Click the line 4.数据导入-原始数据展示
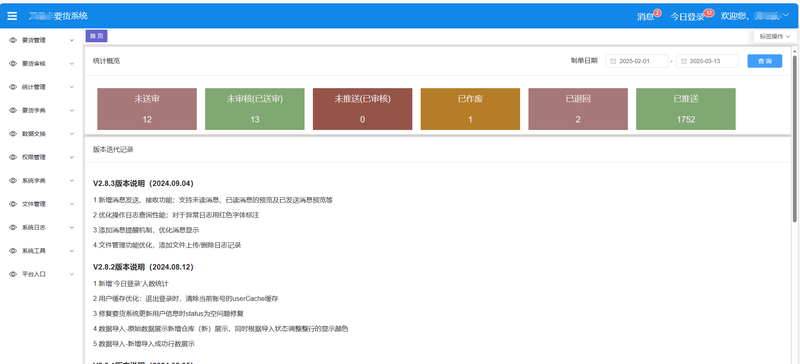The width and height of the screenshot is (800, 364). (x=220, y=329)
